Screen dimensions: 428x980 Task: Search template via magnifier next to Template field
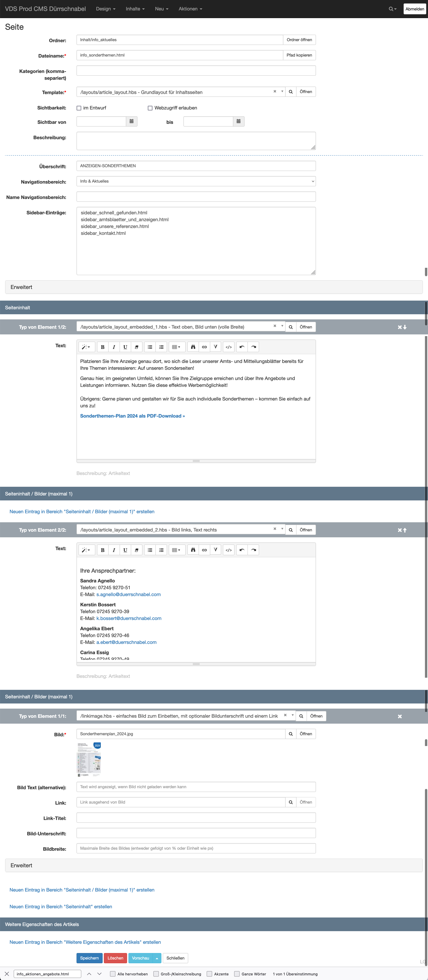(291, 92)
